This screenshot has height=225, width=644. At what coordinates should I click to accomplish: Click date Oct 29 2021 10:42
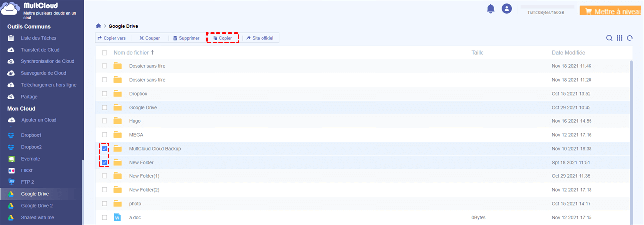pyautogui.click(x=571, y=107)
